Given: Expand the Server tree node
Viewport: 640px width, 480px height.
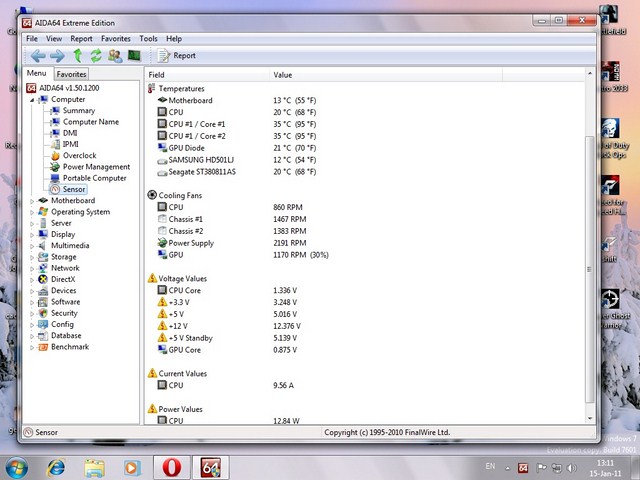Looking at the screenshot, I should [32, 224].
